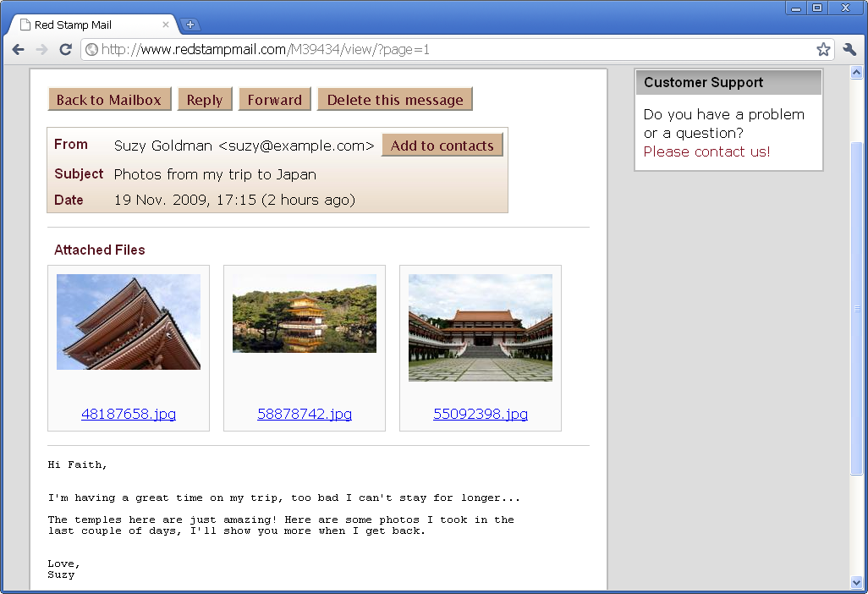Viewport: 868px width, 594px height.
Task: Reload the page with refresh icon
Action: pyautogui.click(x=65, y=50)
